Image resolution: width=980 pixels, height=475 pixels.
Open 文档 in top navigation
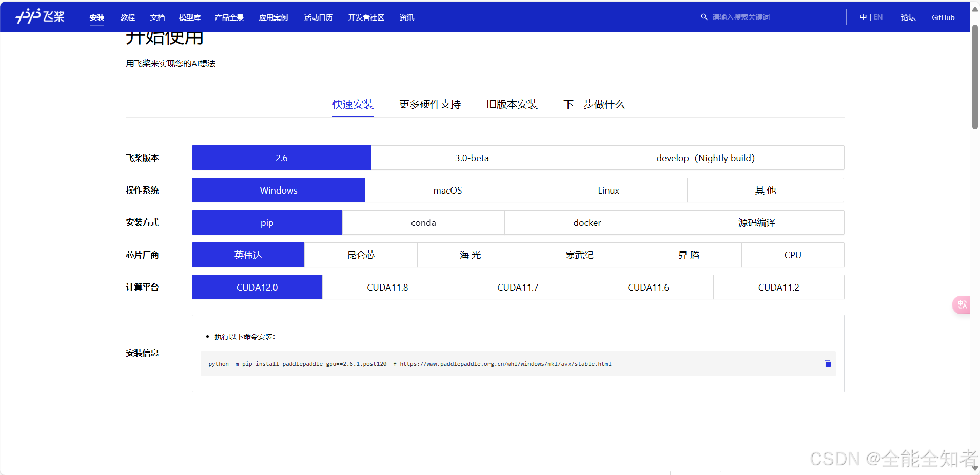tap(158, 17)
